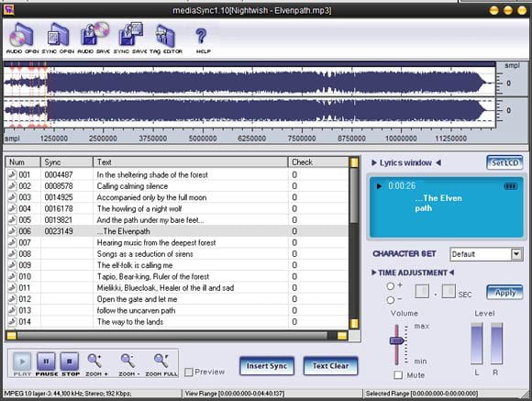
Task: Click the Volume slider handle
Action: click(x=396, y=340)
